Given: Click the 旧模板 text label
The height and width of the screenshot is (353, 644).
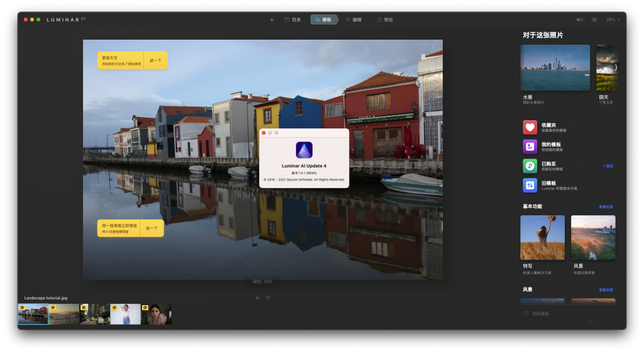Looking at the screenshot, I should (548, 183).
